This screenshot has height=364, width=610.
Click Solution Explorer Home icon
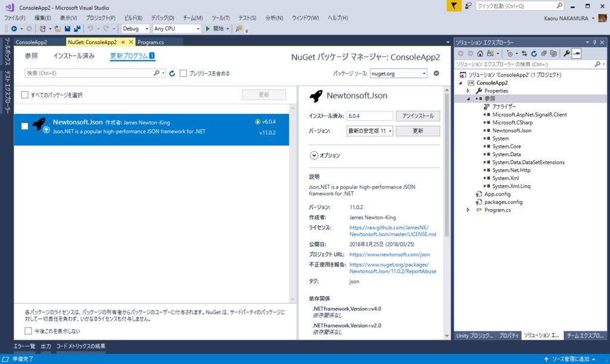point(481,54)
